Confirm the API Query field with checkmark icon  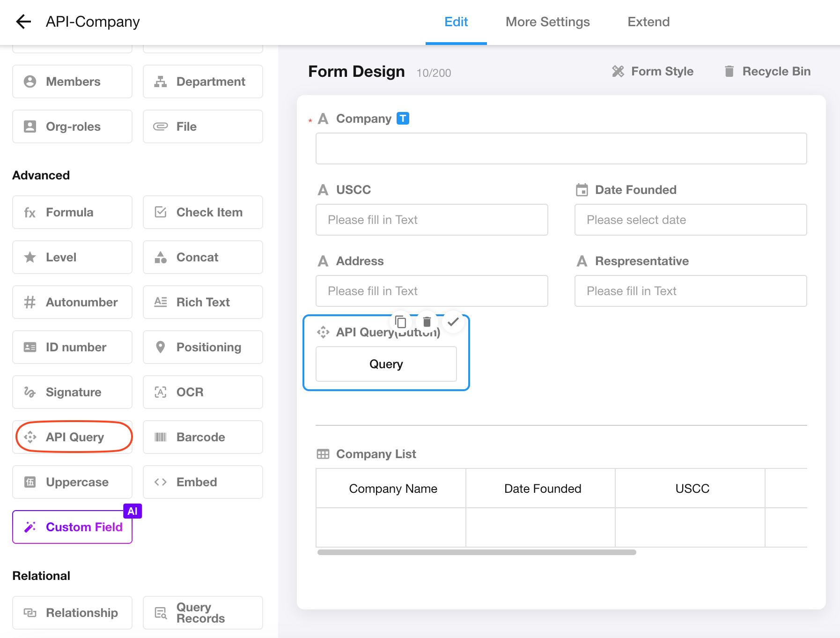(453, 322)
